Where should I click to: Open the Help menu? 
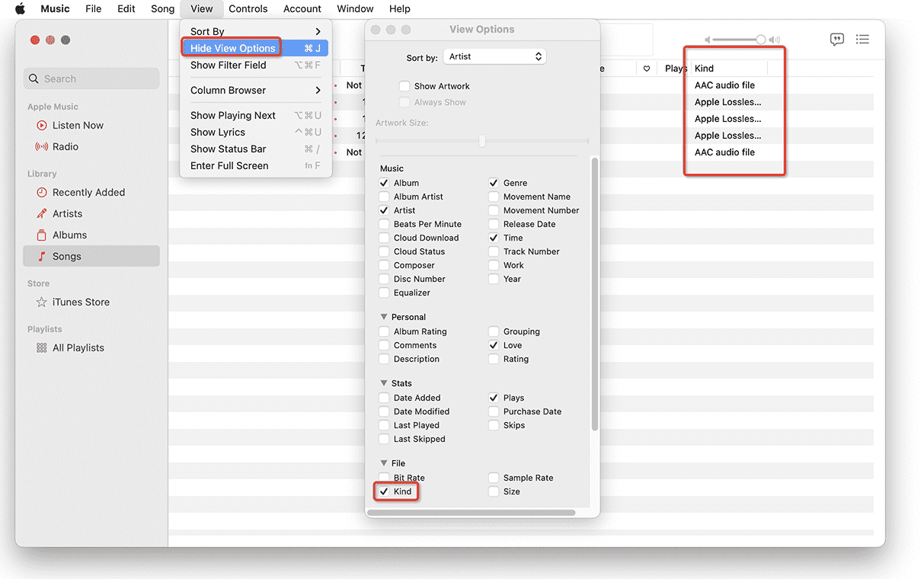tap(400, 9)
